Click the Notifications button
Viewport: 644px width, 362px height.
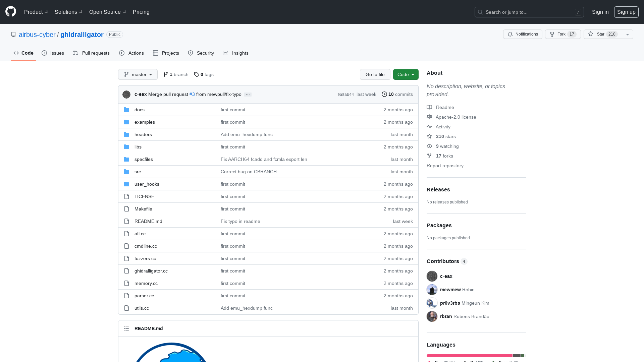pyautogui.click(x=523, y=34)
